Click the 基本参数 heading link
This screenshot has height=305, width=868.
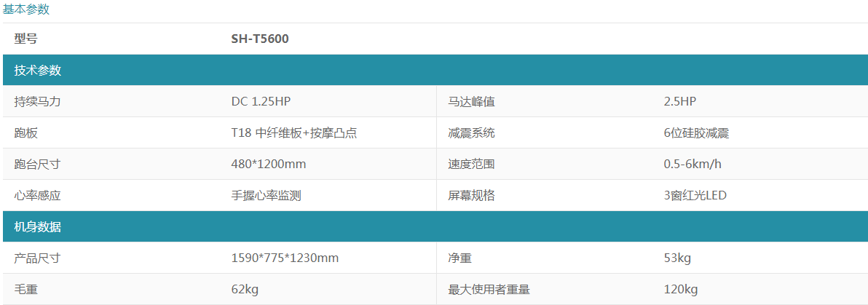pos(26,9)
